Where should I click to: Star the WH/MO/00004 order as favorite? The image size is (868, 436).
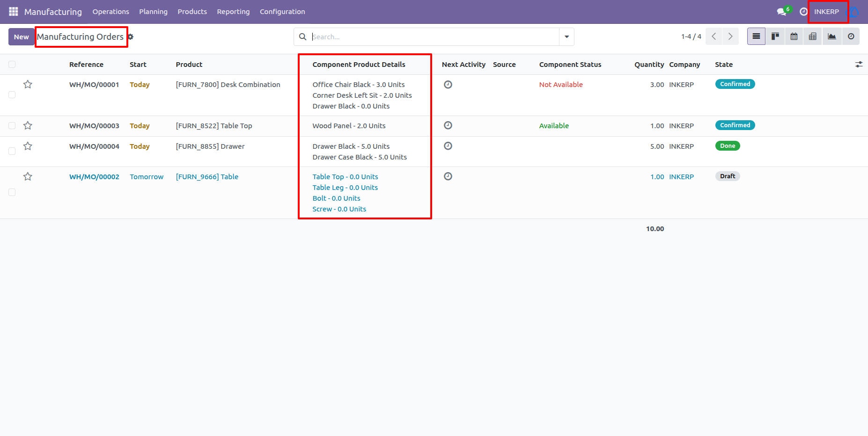point(28,146)
